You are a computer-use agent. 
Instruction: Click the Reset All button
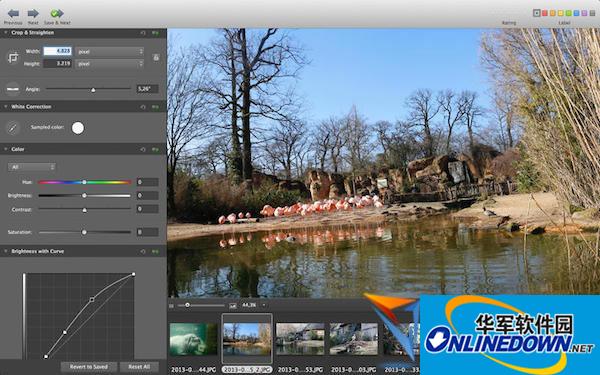tap(139, 367)
